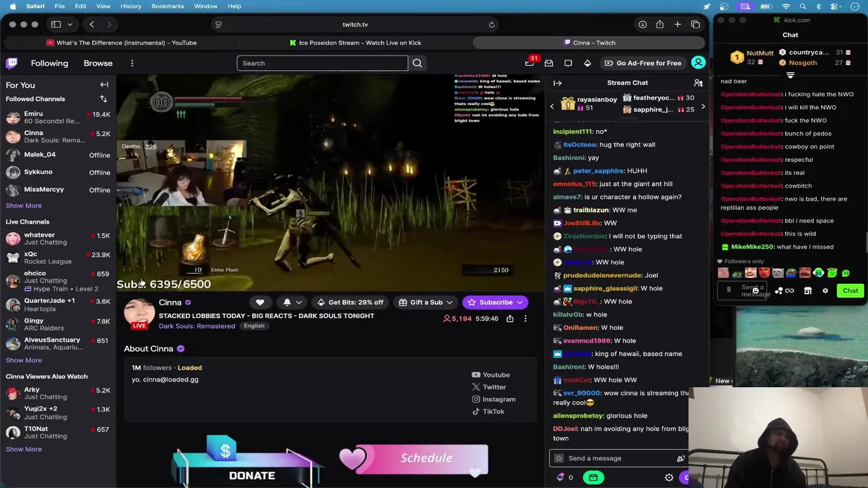Open the chat celebration party icon
The width and height of the screenshot is (868, 488).
tap(681, 458)
